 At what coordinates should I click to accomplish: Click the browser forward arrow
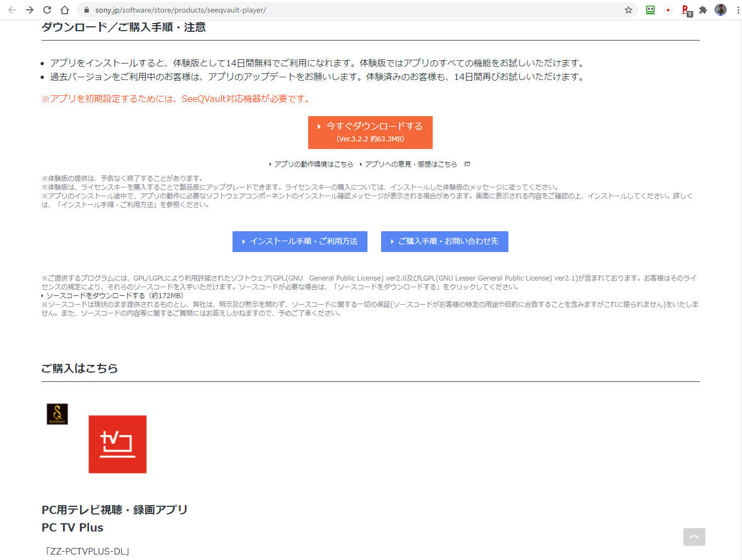(x=30, y=10)
